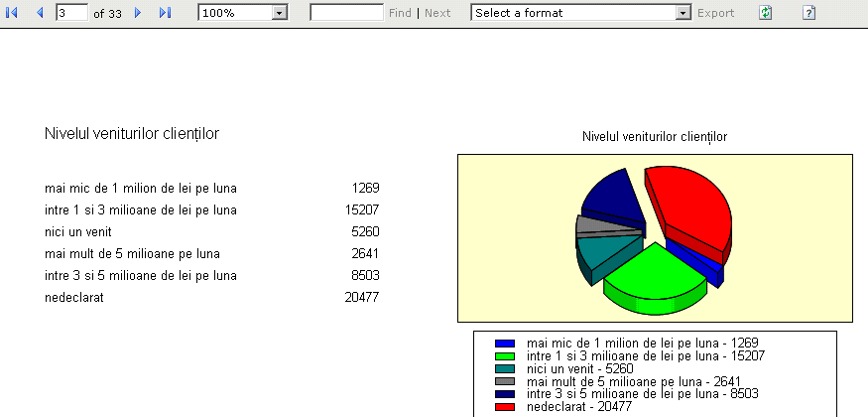Click the Find text search box

coord(346,12)
